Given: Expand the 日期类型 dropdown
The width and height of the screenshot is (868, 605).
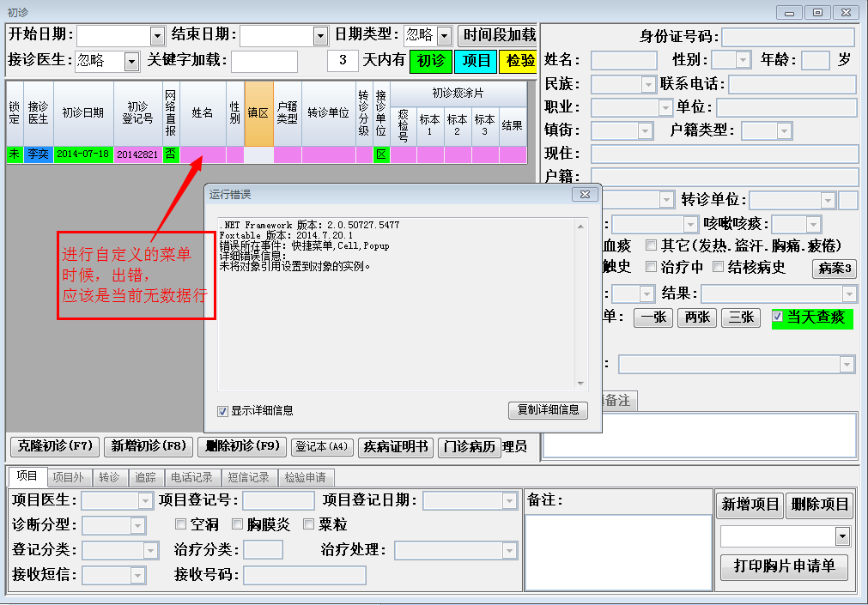Looking at the screenshot, I should (444, 35).
